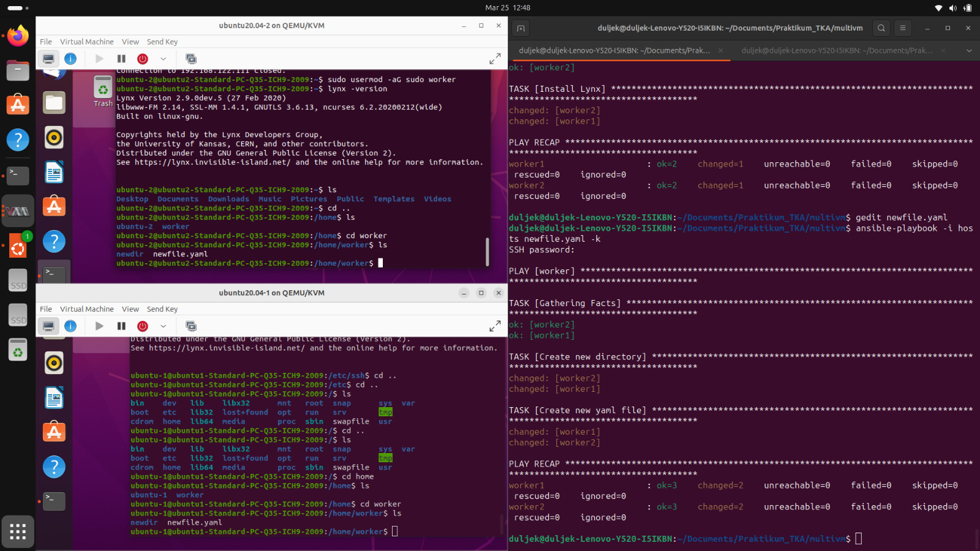Open Virtual Machine menu in ubuntu20.04-1 window
Screen dimensions: 980x551
pos(86,309)
